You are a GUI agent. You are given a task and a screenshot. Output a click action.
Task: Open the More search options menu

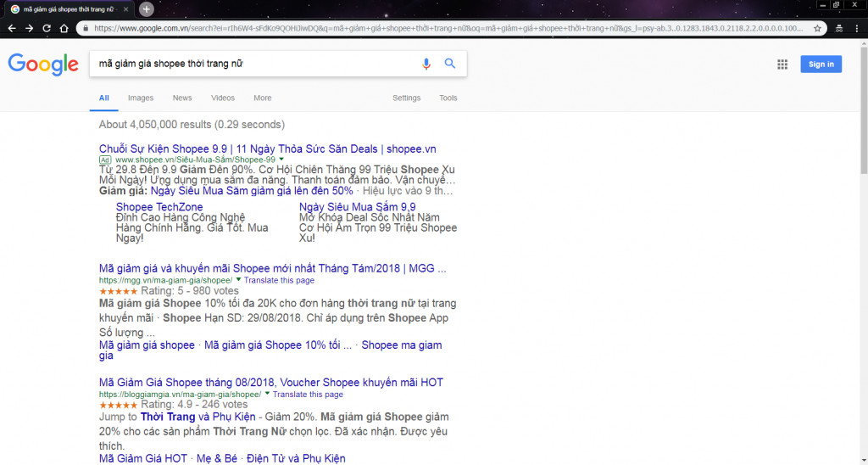pos(263,98)
